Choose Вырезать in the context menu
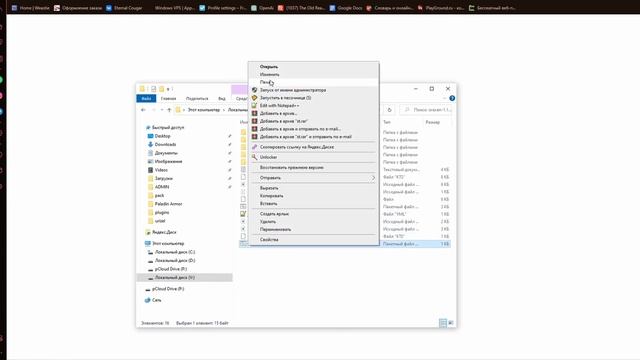 point(313,188)
